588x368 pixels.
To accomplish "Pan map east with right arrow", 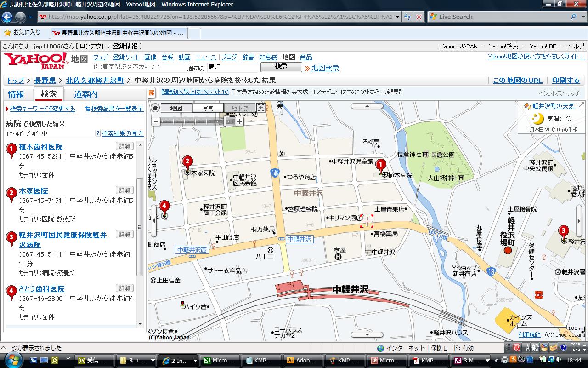I will [579, 221].
